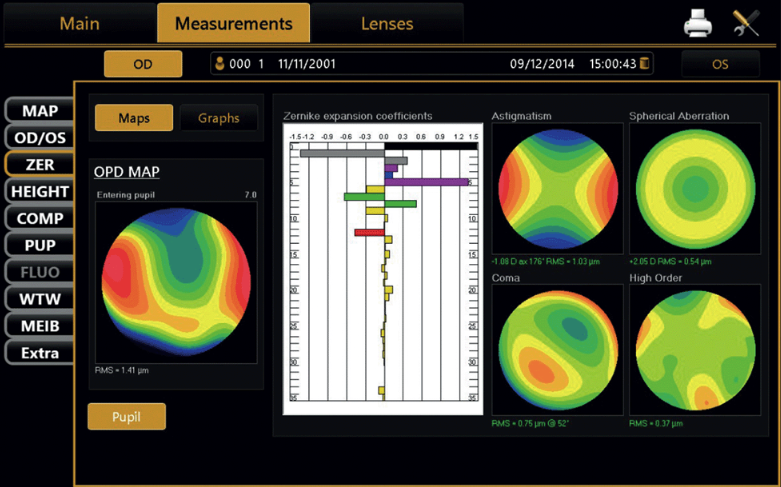Open the MAP sidebar view
This screenshot has height=487, width=781.
click(40, 111)
